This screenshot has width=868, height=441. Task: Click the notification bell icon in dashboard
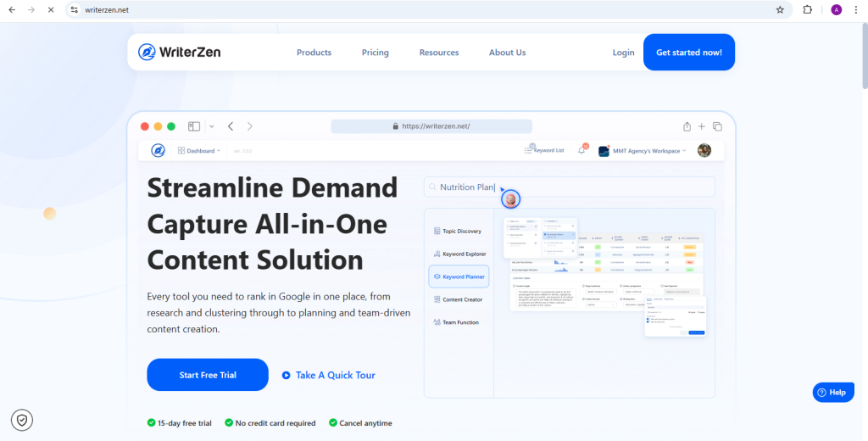tap(581, 150)
